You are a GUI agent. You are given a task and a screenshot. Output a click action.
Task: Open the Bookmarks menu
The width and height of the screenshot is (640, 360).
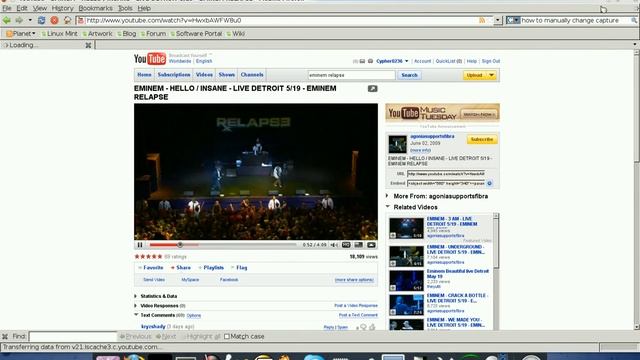coord(96,8)
